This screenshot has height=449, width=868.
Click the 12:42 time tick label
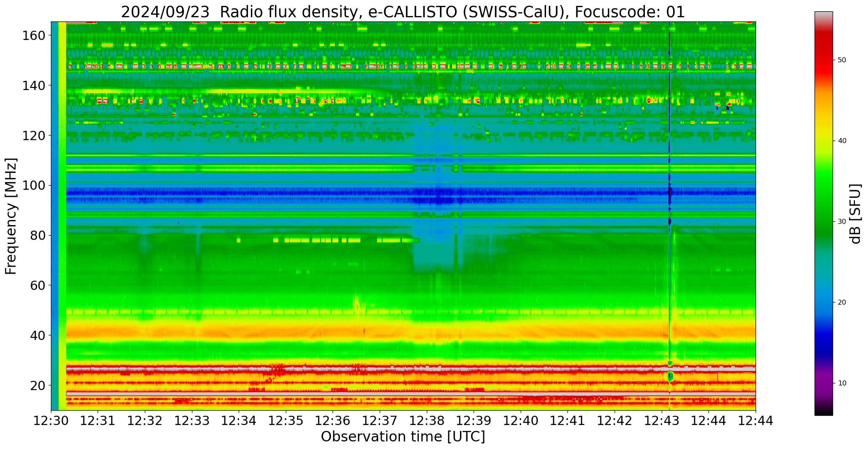tap(615, 421)
